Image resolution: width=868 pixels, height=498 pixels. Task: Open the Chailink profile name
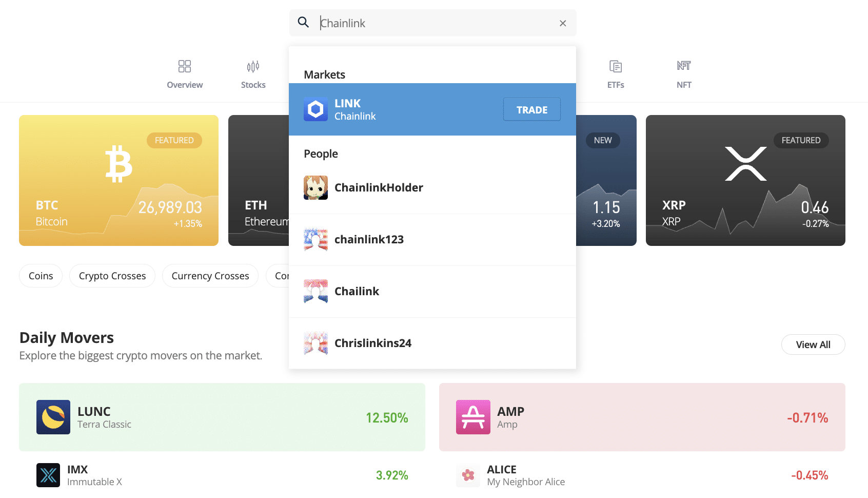(x=357, y=291)
